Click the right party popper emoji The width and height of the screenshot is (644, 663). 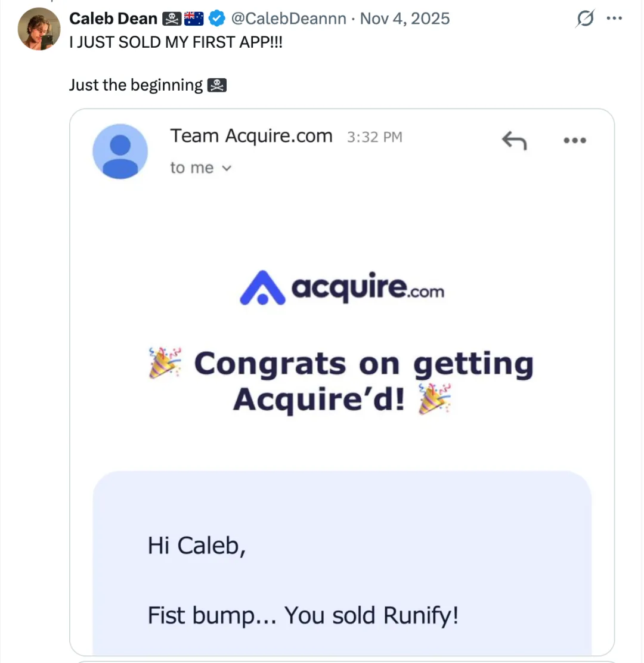pyautogui.click(x=435, y=399)
